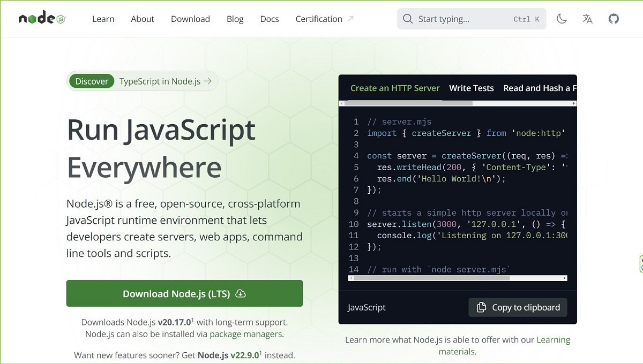Open the package managers link
This screenshot has width=643, height=364.
(245, 333)
